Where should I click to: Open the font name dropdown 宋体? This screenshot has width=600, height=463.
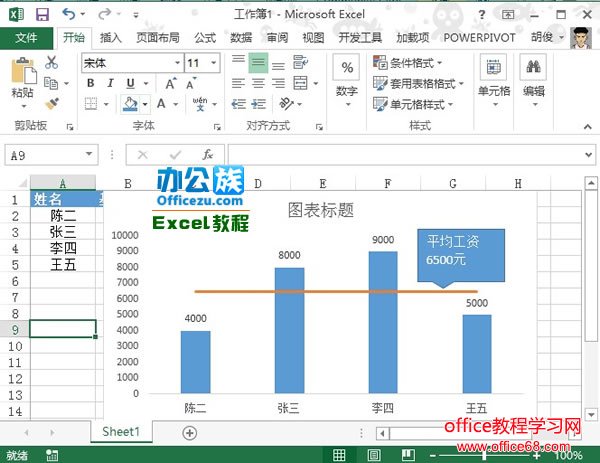(177, 63)
